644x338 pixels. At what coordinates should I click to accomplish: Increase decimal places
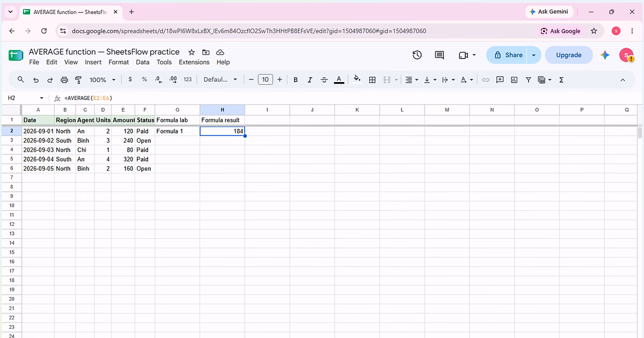(x=173, y=79)
